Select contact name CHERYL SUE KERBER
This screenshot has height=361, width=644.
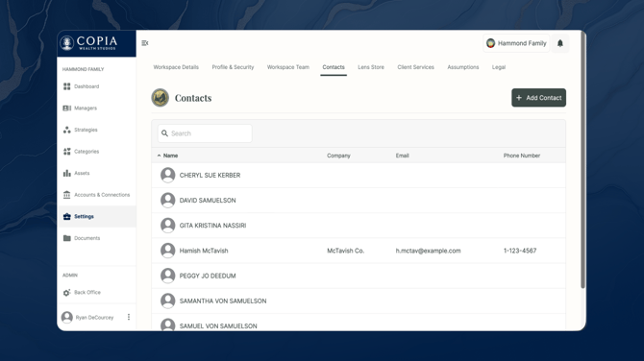click(x=210, y=175)
